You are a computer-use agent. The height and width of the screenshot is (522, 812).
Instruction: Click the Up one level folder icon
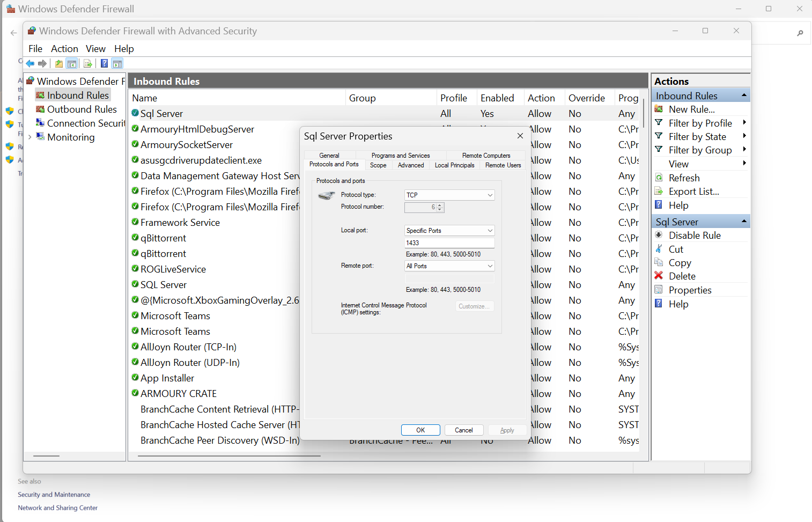pos(59,64)
